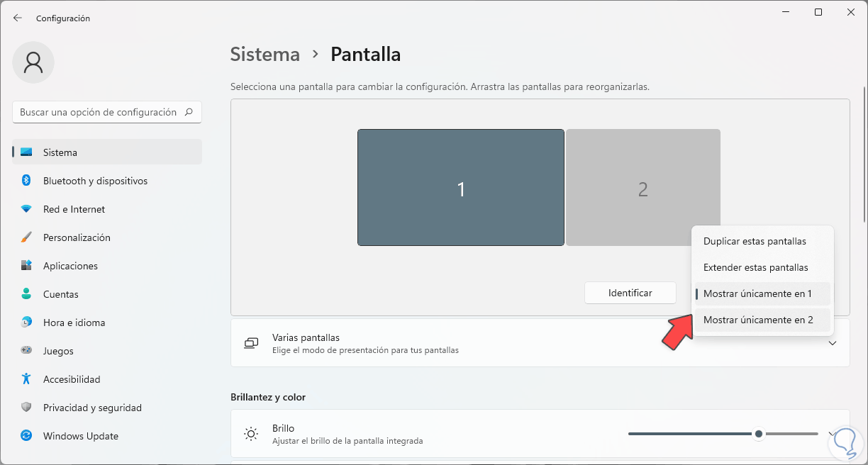868x465 pixels.
Task: Open the Juegos gamepad icon
Action: 26,351
